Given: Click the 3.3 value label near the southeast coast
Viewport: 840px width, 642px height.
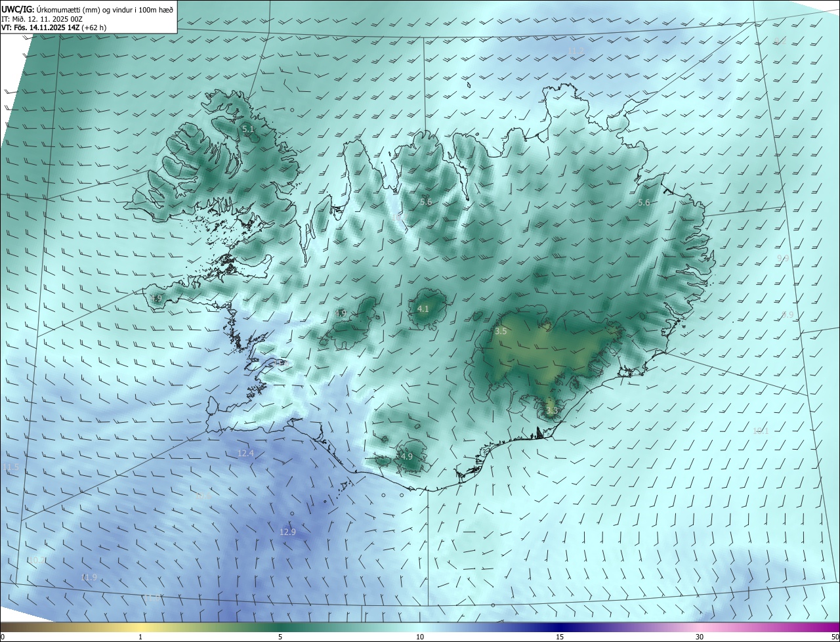Looking at the screenshot, I should pos(551,411).
